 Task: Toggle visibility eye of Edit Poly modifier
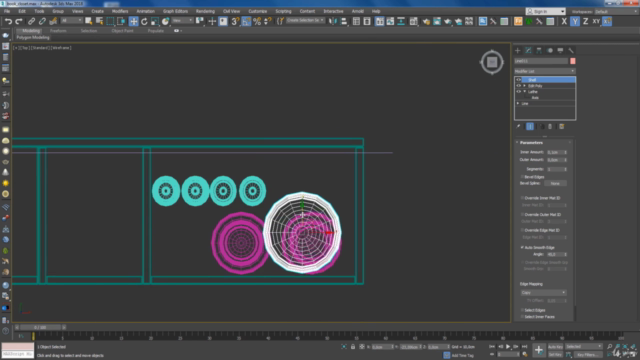coord(518,86)
